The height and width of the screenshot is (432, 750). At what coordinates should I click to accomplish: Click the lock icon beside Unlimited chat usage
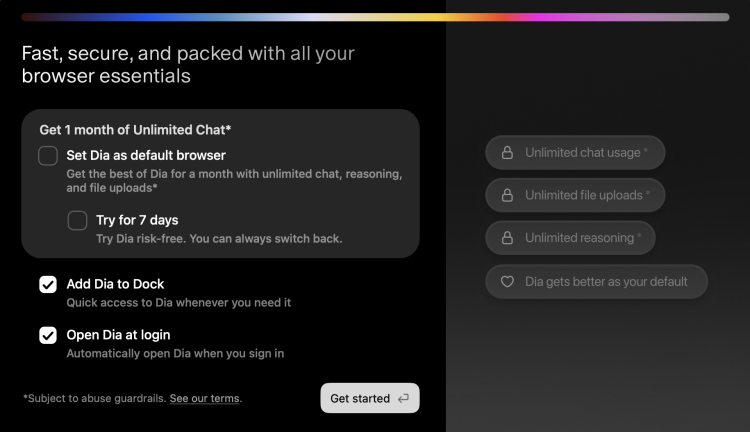[507, 153]
